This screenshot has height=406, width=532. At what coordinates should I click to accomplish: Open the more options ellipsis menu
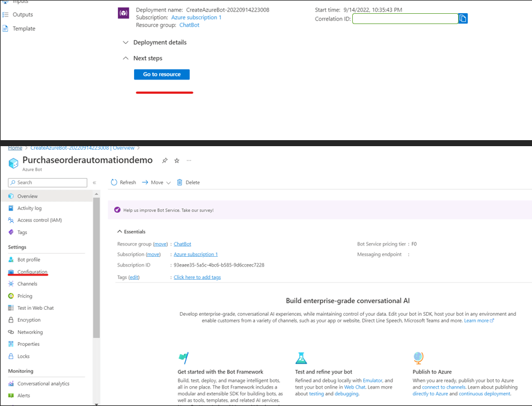tap(189, 160)
